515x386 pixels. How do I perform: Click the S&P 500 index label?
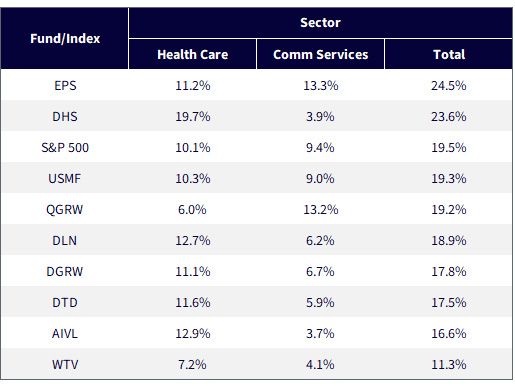(65, 148)
